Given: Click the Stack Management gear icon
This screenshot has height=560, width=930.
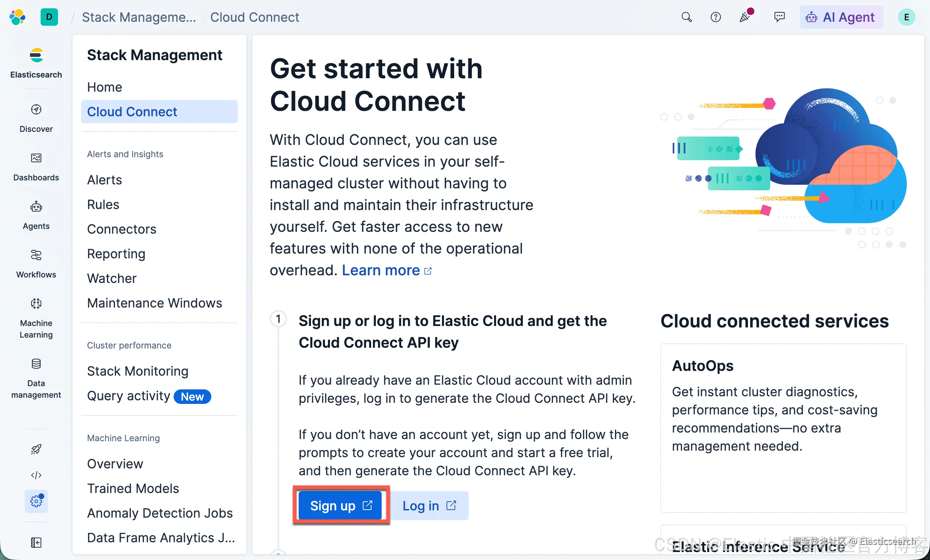Looking at the screenshot, I should click(x=36, y=501).
